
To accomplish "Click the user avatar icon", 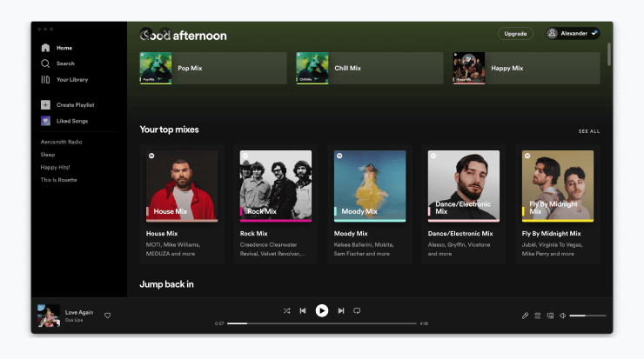I will click(553, 34).
